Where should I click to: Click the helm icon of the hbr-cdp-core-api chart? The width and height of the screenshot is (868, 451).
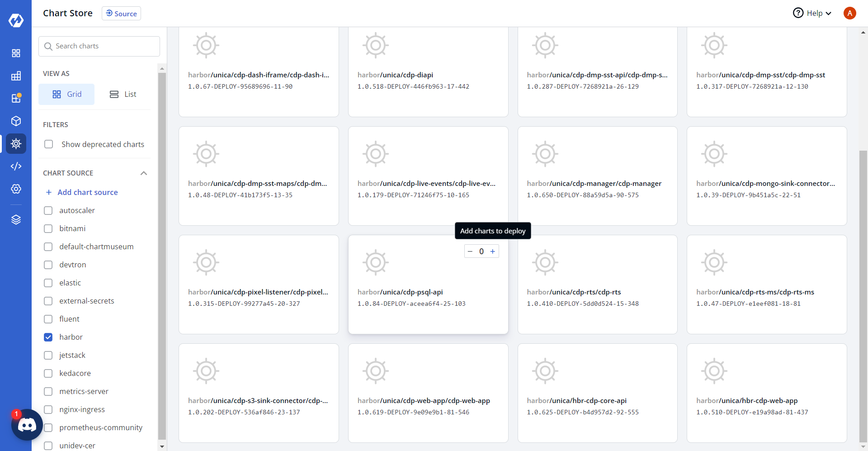point(545,371)
